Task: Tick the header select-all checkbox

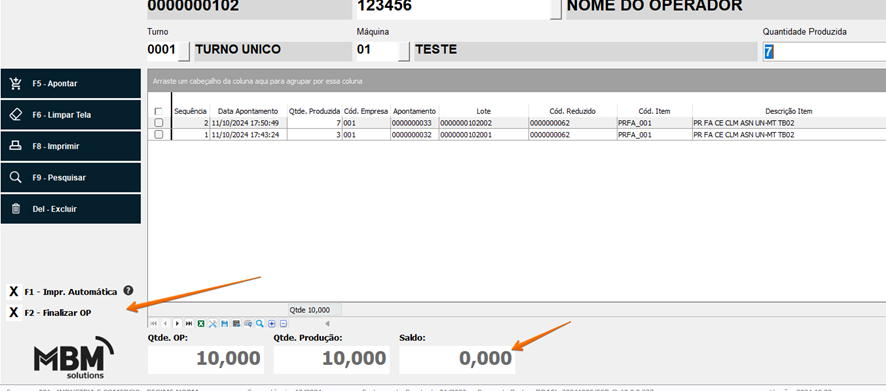Action: tap(159, 111)
